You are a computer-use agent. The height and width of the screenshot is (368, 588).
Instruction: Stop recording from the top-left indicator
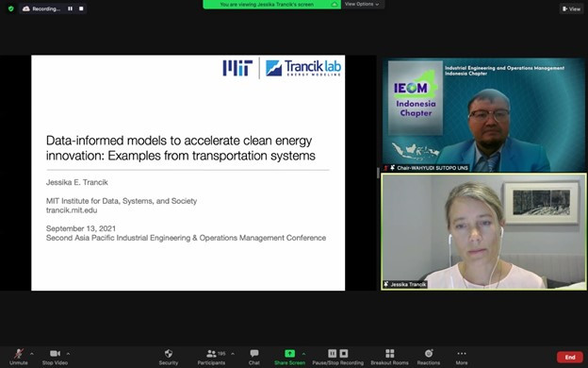81,8
